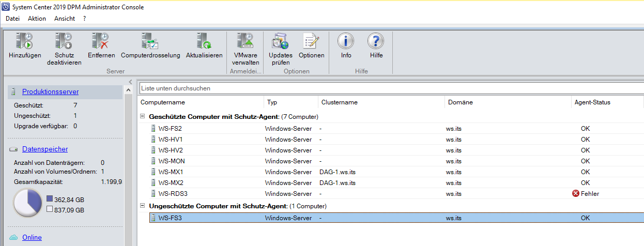Image resolution: width=644 pixels, height=246 pixels.
Task: Select the WS-FS2 row name
Action: (x=170, y=129)
